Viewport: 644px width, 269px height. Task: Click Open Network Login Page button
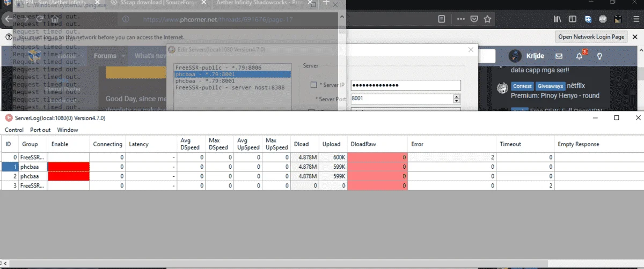point(591,37)
